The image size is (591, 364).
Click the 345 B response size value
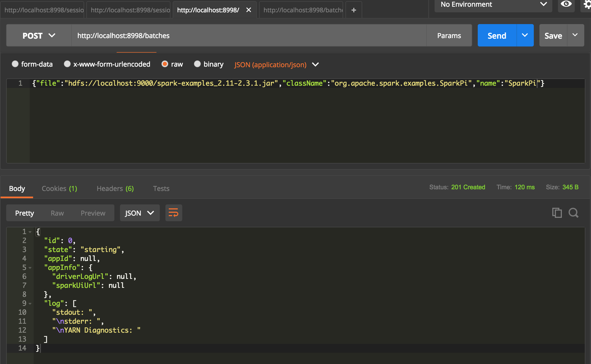(570, 187)
